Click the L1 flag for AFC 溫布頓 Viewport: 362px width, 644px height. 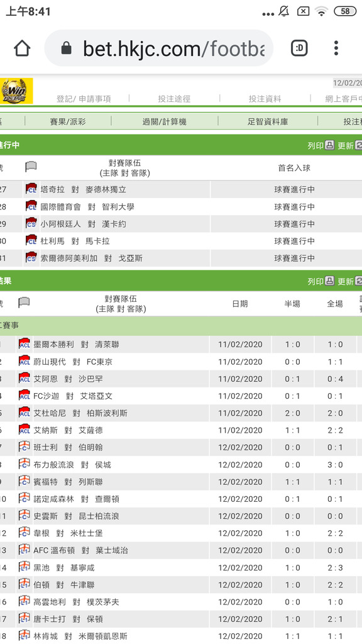(x=25, y=550)
